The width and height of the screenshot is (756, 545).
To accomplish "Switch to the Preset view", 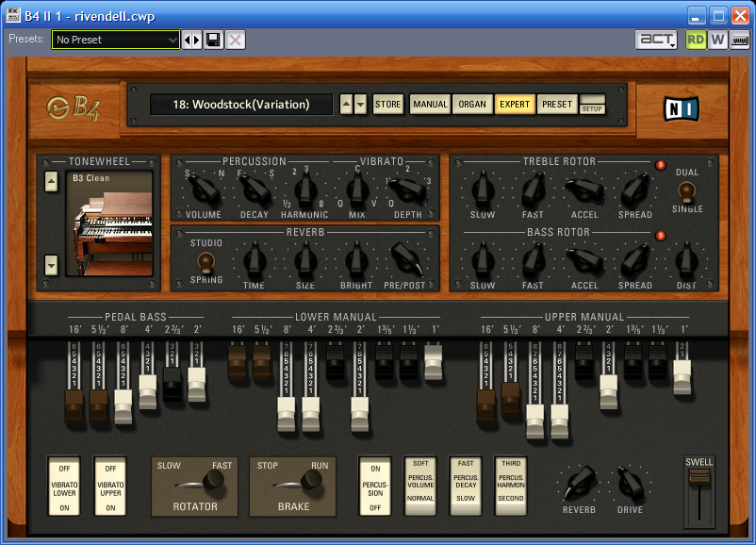I will [557, 104].
